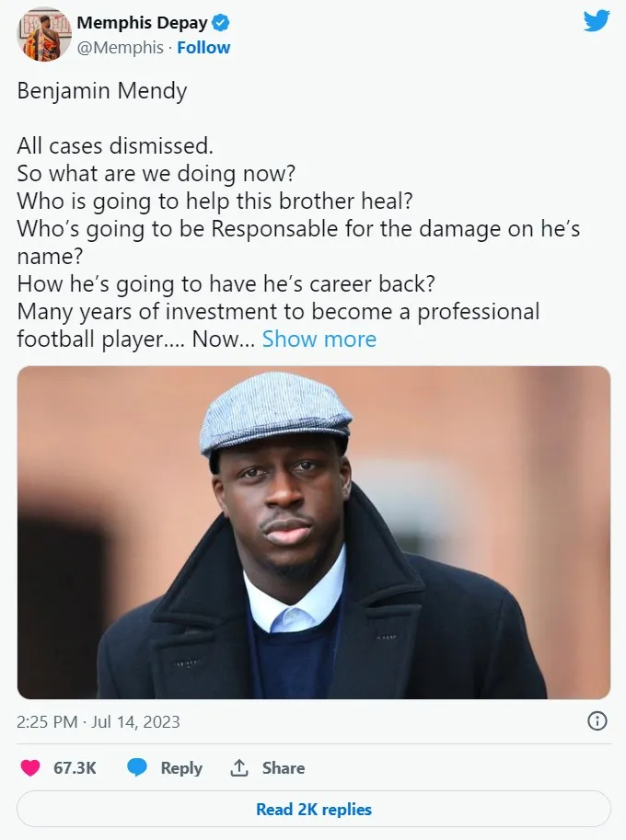Click the 'Many years of investment' sentence
The image size is (626, 840).
278,311
